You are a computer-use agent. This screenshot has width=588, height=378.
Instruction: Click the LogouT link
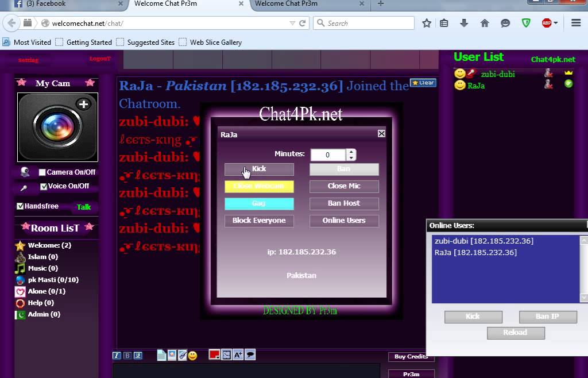[x=100, y=59]
